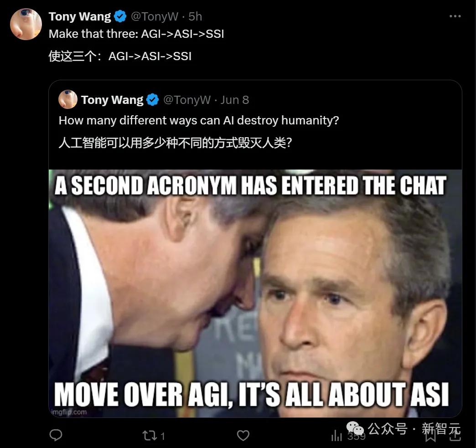Click the share tweet icon

pyautogui.click(x=454, y=437)
